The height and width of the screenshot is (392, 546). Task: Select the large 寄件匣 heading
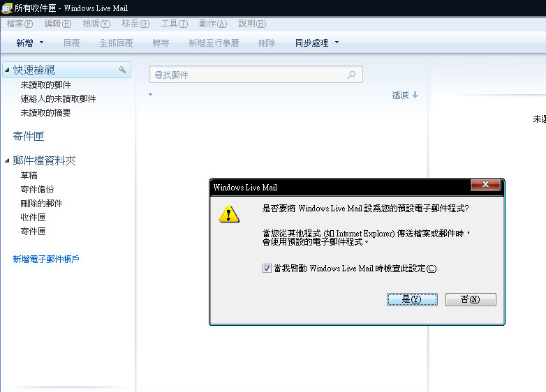(x=29, y=136)
